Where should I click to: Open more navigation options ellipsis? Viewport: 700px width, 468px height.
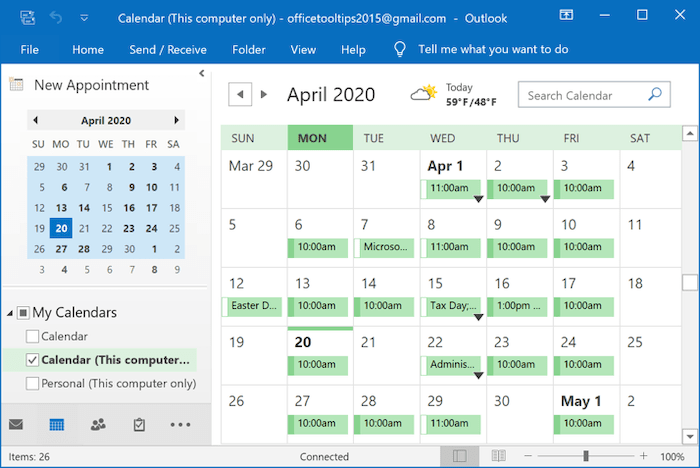pos(180,425)
